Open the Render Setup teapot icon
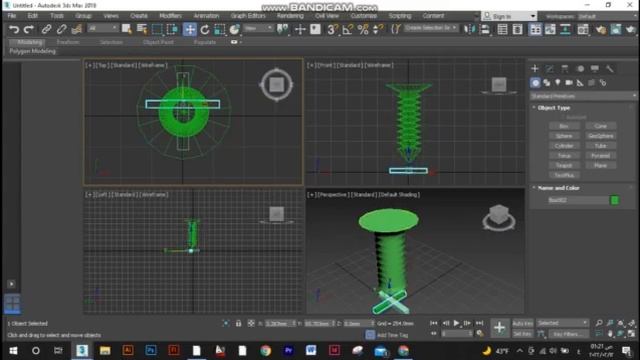 pyautogui.click(x=600, y=29)
